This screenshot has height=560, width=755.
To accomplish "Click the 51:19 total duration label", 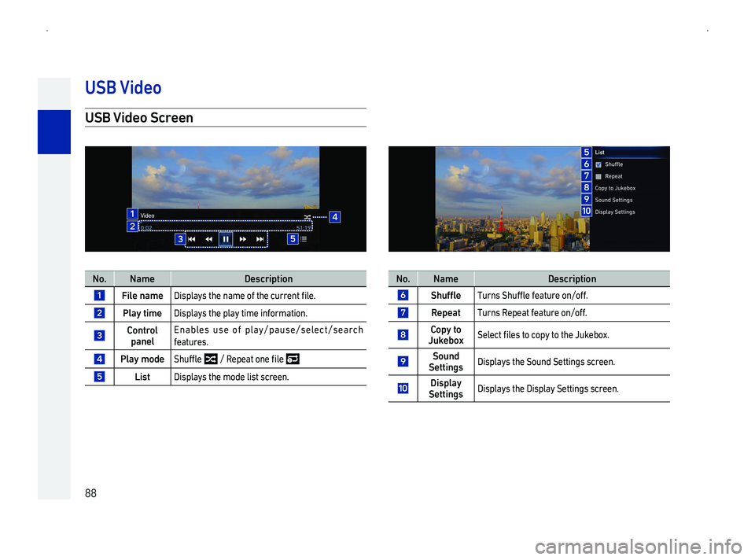I will point(303,228).
